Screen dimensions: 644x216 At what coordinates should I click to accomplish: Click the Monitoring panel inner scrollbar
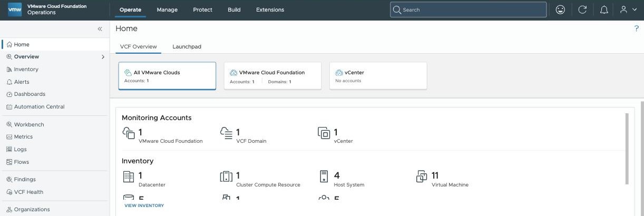(627, 149)
